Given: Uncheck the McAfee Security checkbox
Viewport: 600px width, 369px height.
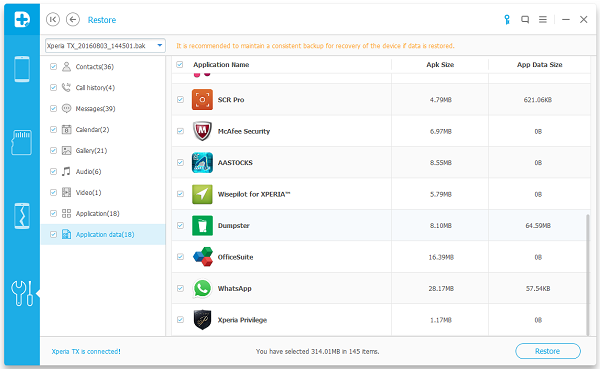Looking at the screenshot, I should click(x=180, y=131).
